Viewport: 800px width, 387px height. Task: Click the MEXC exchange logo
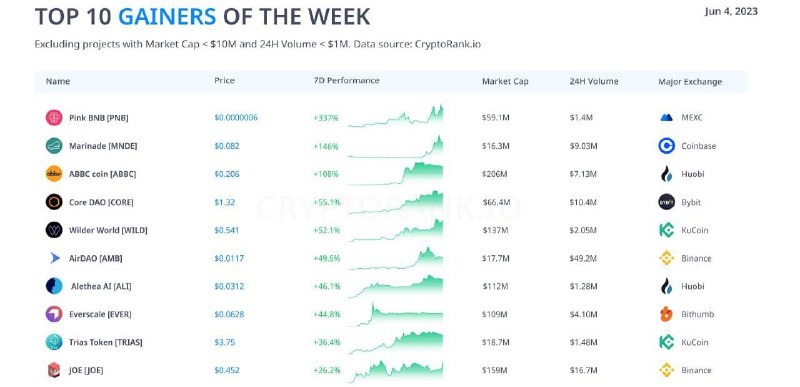coord(666,118)
